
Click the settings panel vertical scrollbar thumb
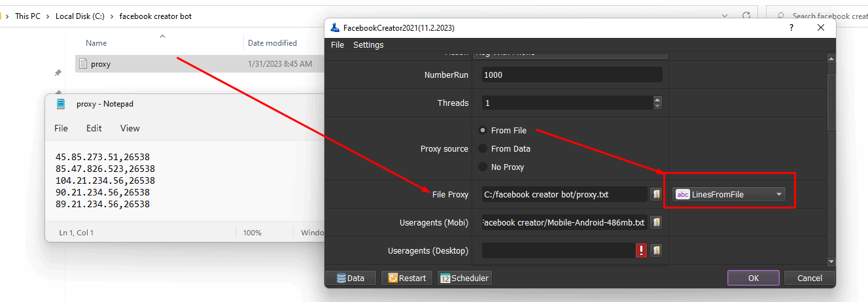[x=831, y=101]
